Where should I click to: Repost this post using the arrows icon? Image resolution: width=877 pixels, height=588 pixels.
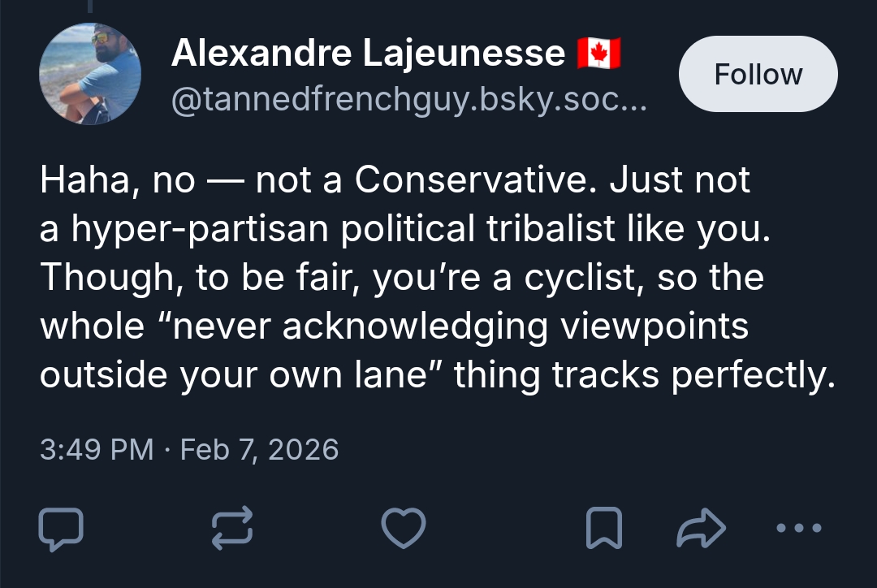(x=232, y=529)
